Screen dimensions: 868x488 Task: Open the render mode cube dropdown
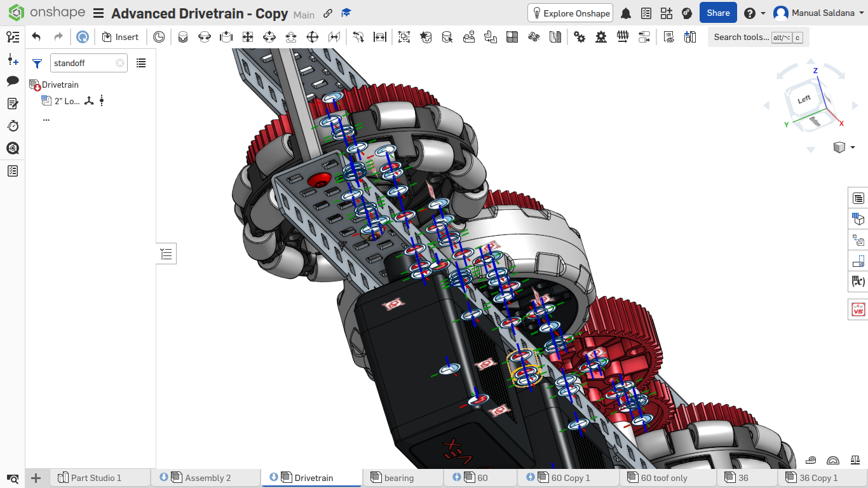(844, 147)
